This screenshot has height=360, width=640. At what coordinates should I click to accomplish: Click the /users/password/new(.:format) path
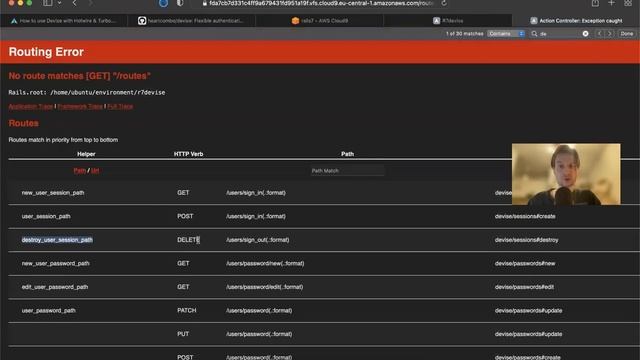[x=265, y=263]
